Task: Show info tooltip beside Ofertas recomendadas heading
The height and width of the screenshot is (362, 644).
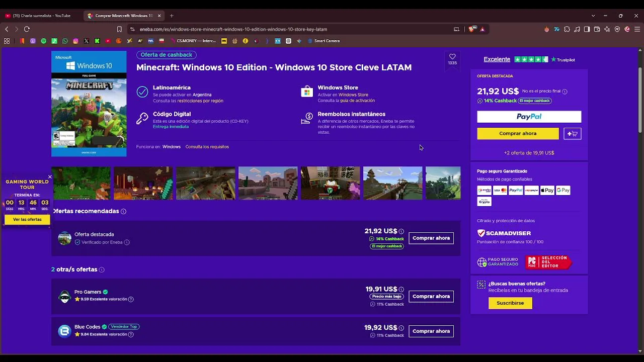Action: coord(124,212)
